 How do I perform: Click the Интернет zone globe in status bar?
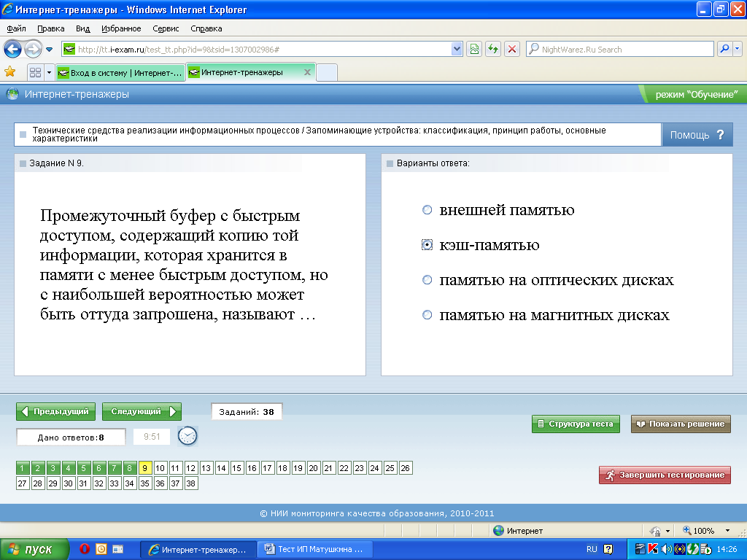[x=499, y=531]
